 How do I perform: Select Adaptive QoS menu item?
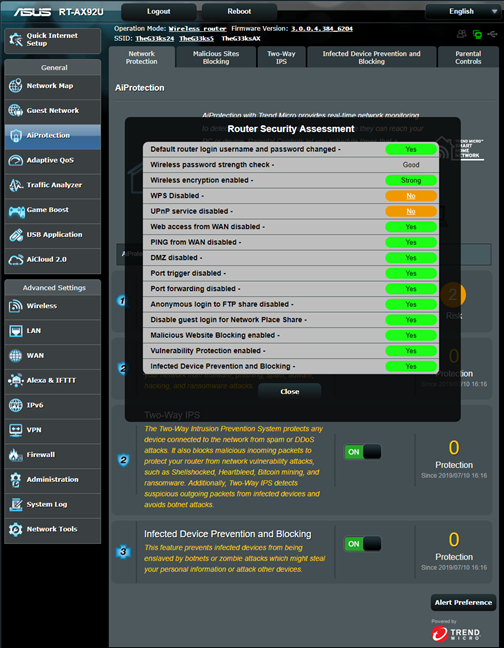(x=52, y=160)
